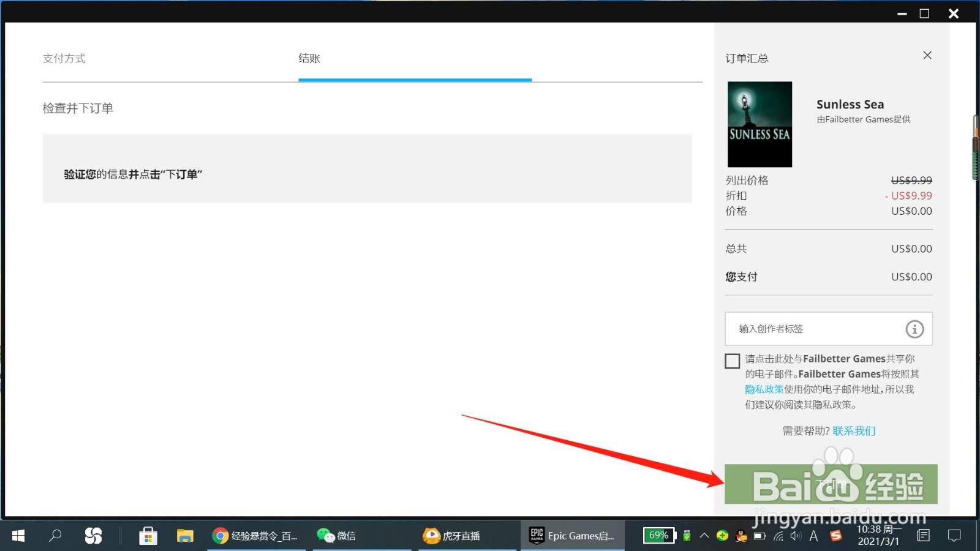Click the 您支付 label
Image resolution: width=980 pixels, height=551 pixels.
click(x=741, y=277)
